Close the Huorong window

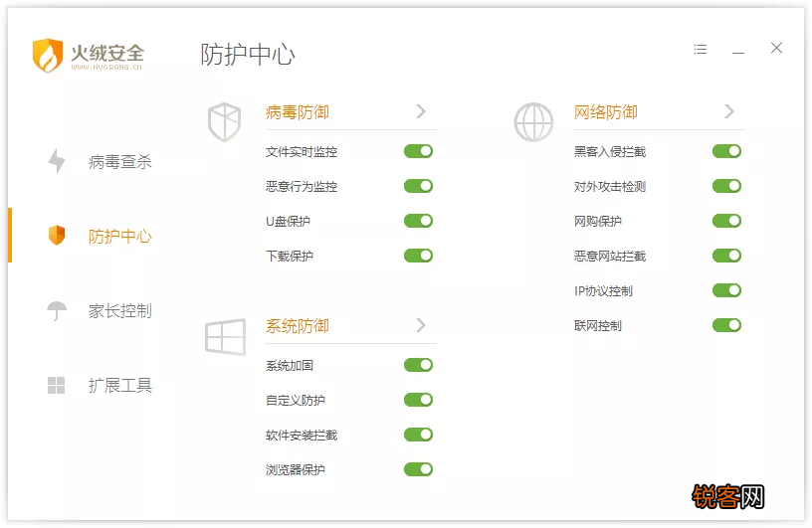click(x=776, y=48)
